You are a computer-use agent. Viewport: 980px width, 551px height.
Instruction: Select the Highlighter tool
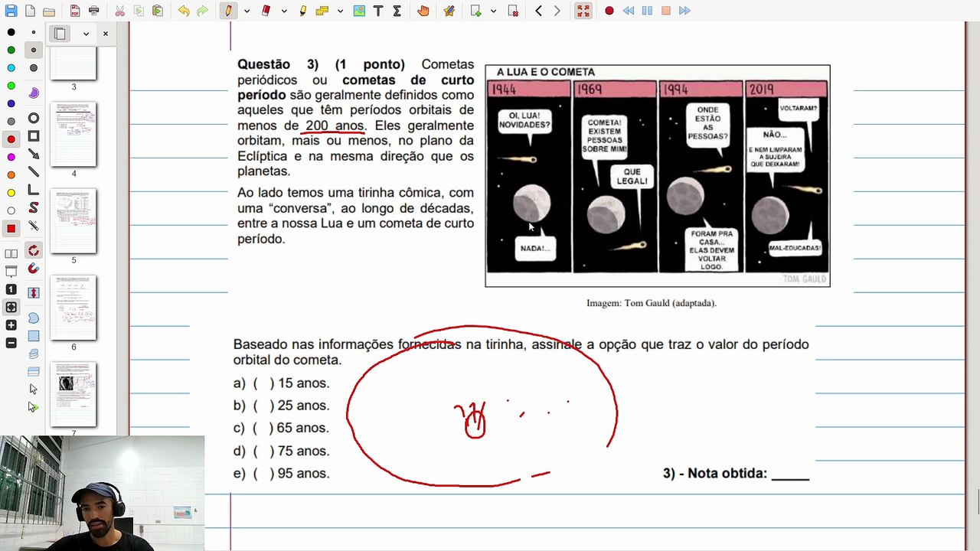point(303,11)
